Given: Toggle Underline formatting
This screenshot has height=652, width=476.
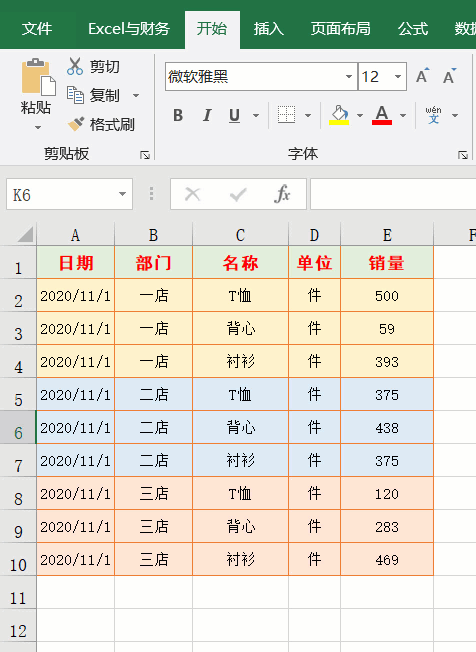Looking at the screenshot, I should [x=234, y=115].
